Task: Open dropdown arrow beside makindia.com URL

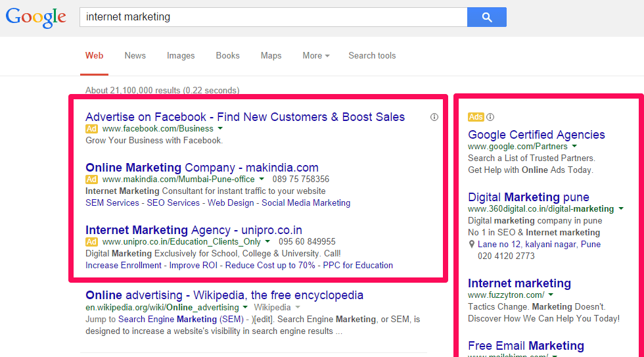Action: click(x=262, y=179)
